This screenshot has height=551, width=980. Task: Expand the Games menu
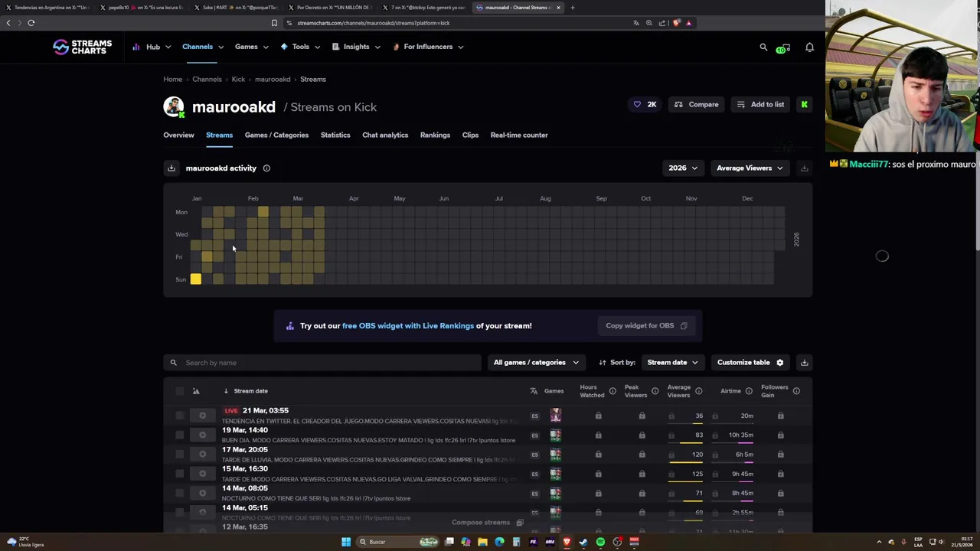[x=251, y=47]
